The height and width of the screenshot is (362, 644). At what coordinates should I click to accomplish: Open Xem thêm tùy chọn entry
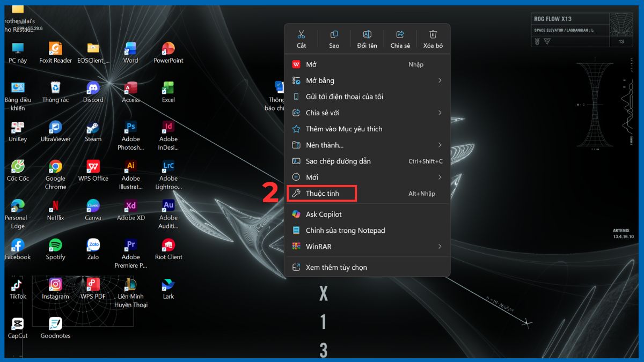[367, 267]
